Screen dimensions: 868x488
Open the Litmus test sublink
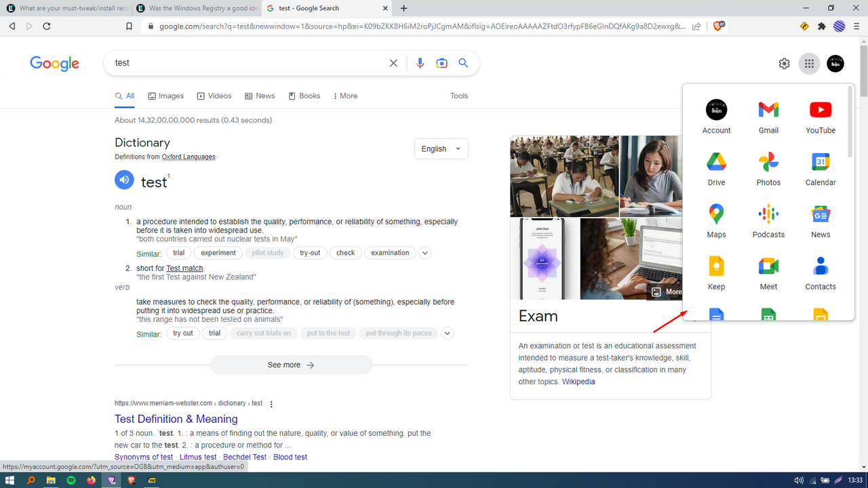[198, 457]
